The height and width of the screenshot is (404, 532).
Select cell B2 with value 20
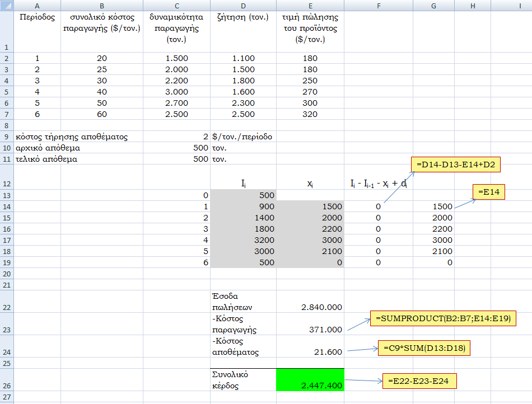point(102,58)
